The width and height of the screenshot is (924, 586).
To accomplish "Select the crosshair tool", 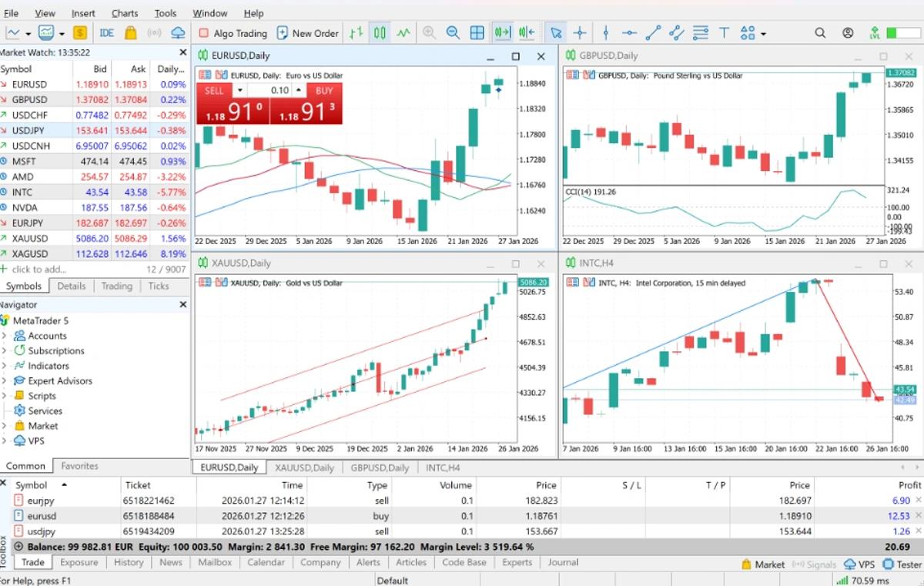I will pyautogui.click(x=579, y=33).
